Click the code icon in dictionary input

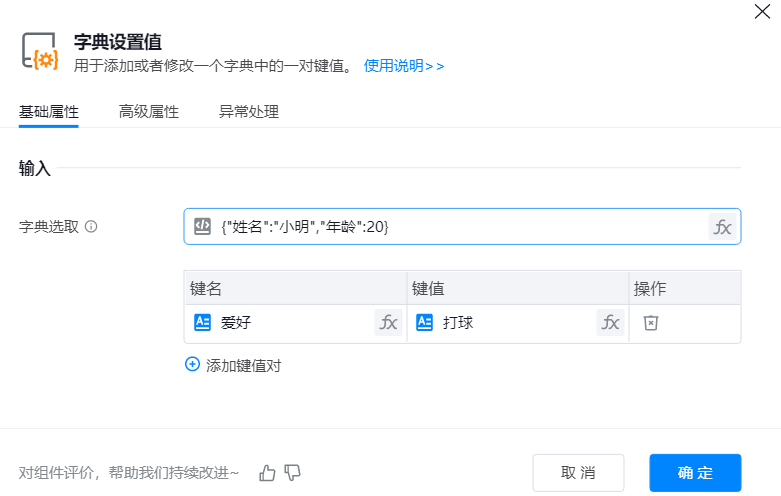tap(202, 227)
